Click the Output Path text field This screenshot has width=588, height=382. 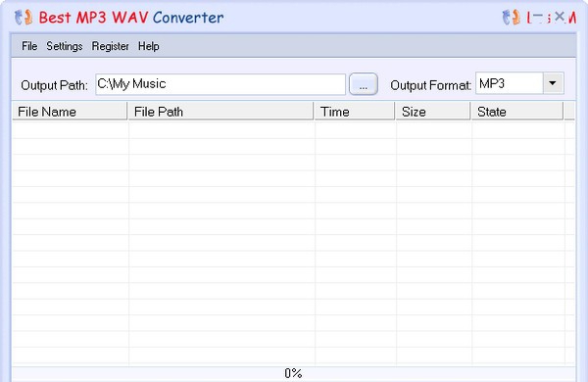point(220,84)
